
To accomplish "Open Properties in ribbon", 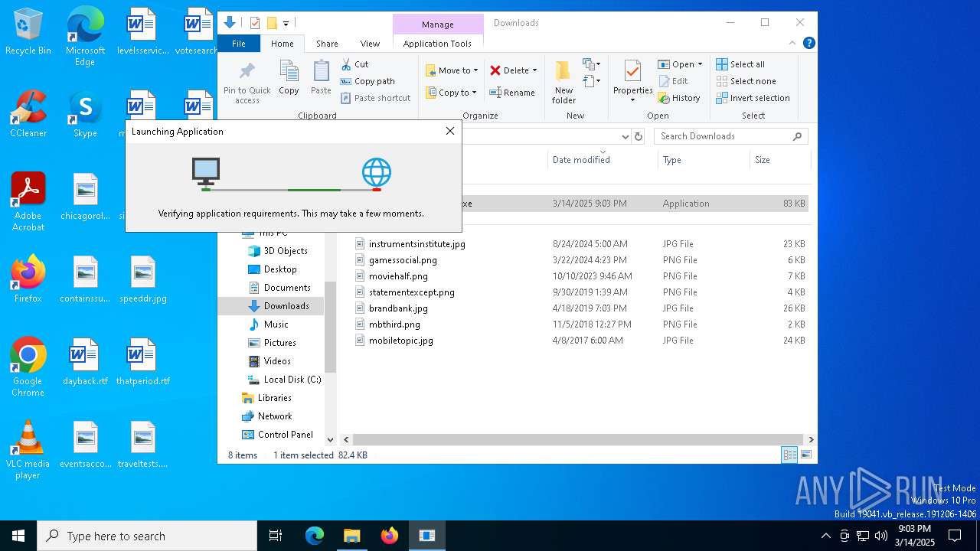I will [632, 82].
